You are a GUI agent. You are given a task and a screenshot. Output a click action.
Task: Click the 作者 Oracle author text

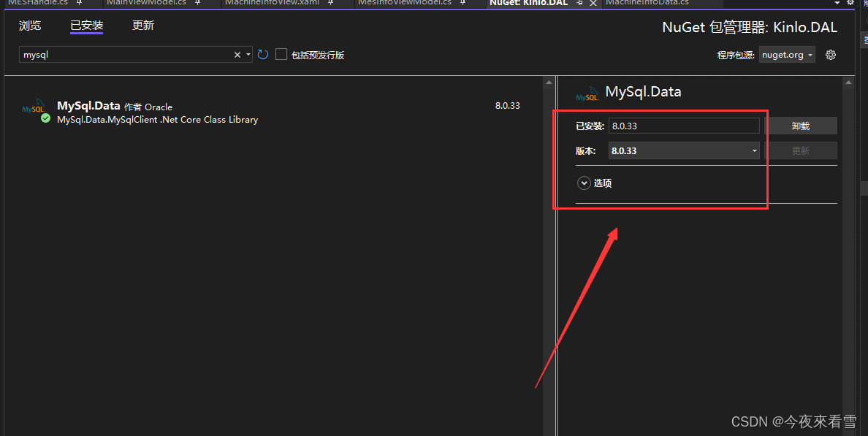[148, 107]
